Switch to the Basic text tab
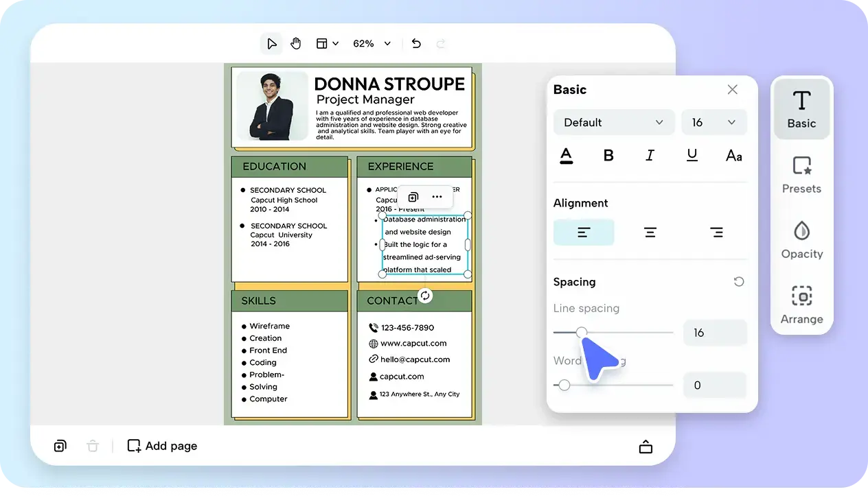This screenshot has width=868, height=496. [801, 110]
